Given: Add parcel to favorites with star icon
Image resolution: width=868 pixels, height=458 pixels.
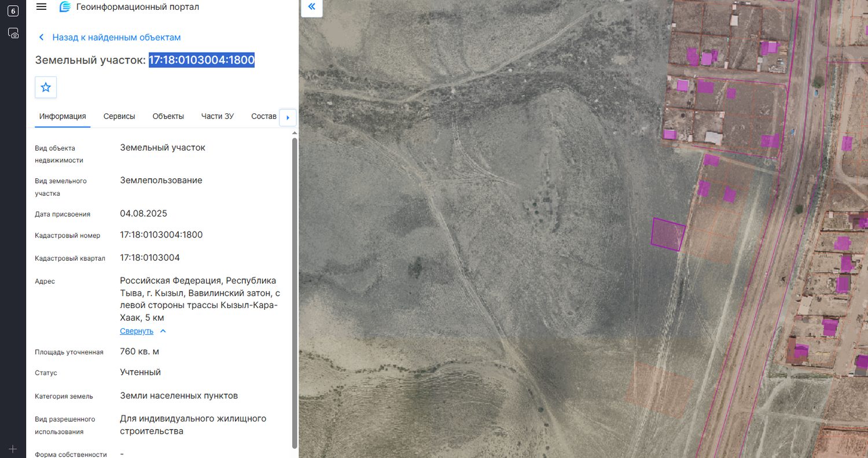Looking at the screenshot, I should [x=46, y=87].
